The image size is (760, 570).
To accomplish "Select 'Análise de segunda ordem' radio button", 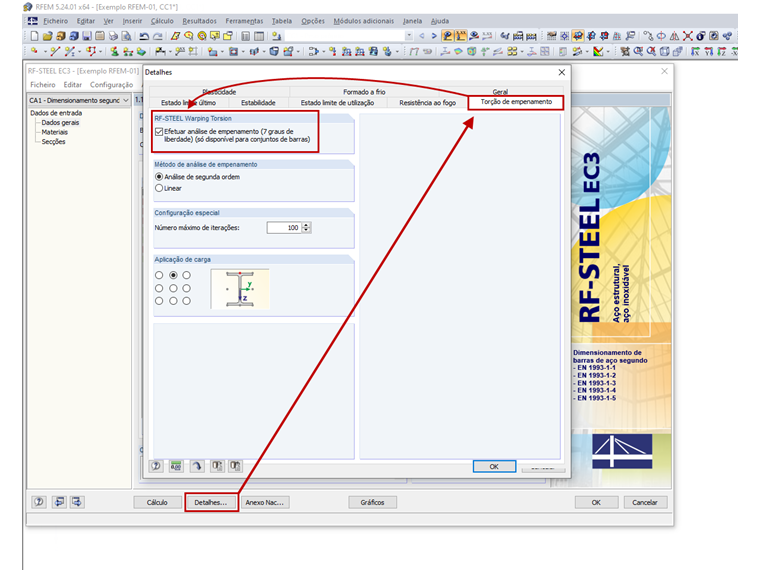I will point(159,177).
